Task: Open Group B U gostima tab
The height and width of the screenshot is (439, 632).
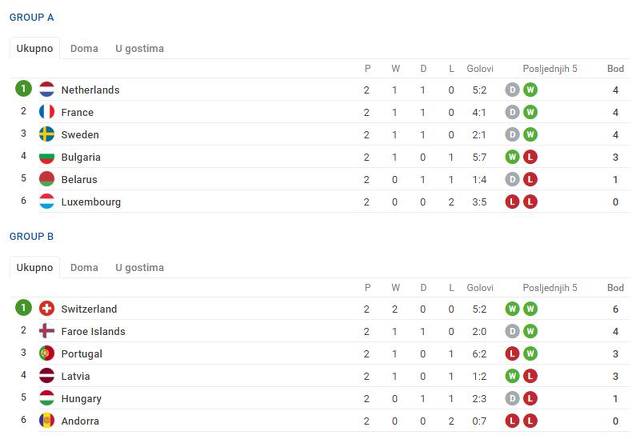Action: [139, 268]
